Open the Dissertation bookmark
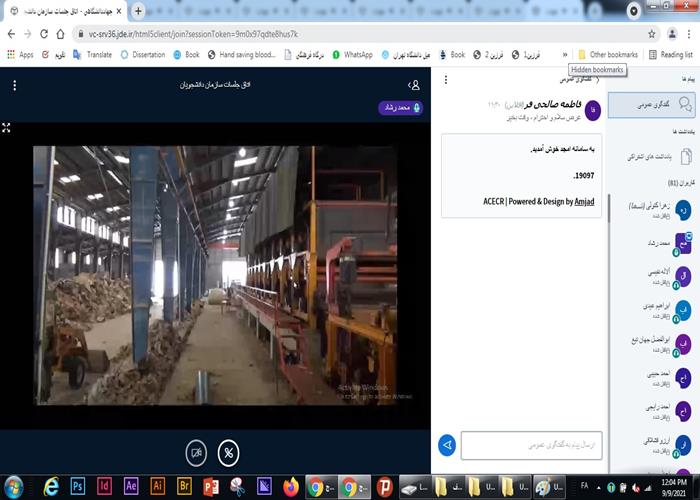Image resolution: width=700 pixels, height=500 pixels. (143, 54)
